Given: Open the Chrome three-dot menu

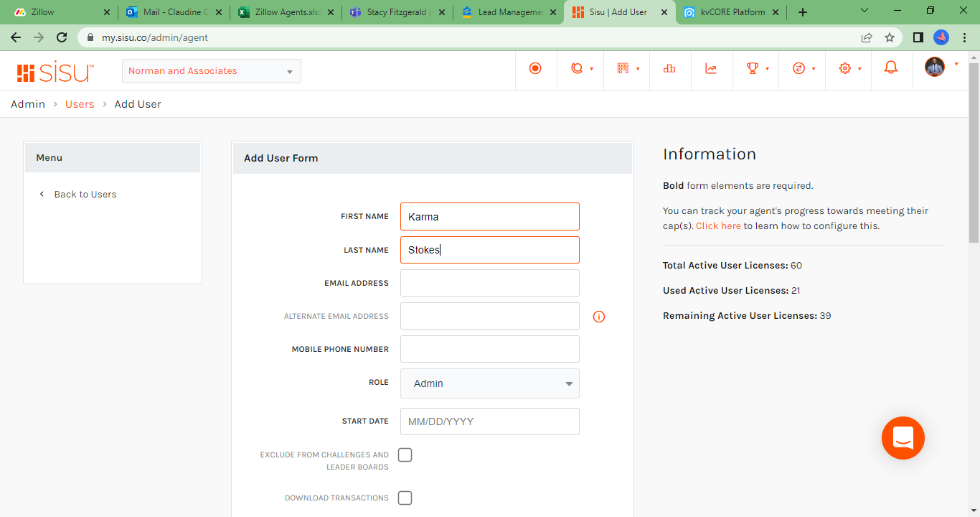Looking at the screenshot, I should (964, 37).
